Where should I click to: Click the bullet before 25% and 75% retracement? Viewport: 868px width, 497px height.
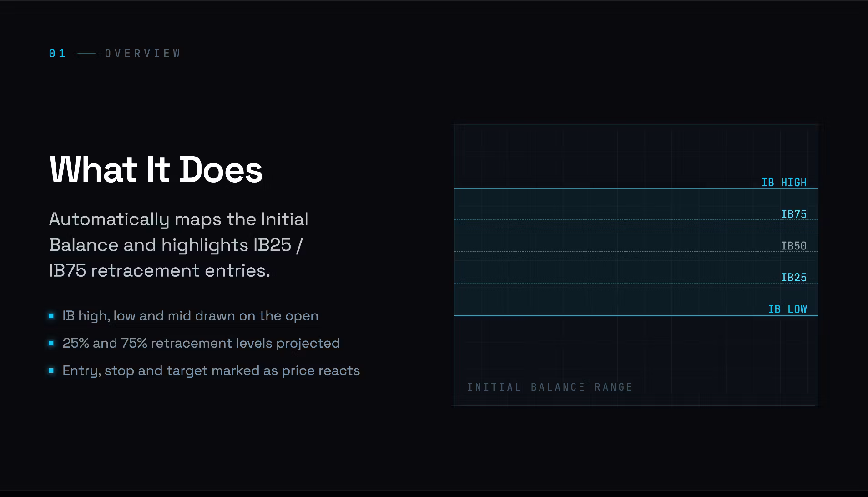click(51, 343)
